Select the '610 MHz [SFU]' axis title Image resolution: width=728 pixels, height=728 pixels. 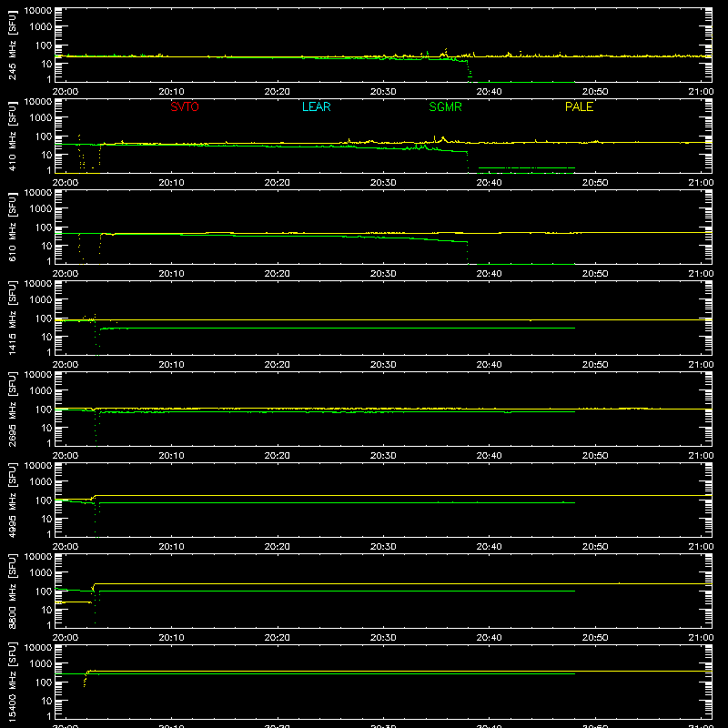click(12, 227)
